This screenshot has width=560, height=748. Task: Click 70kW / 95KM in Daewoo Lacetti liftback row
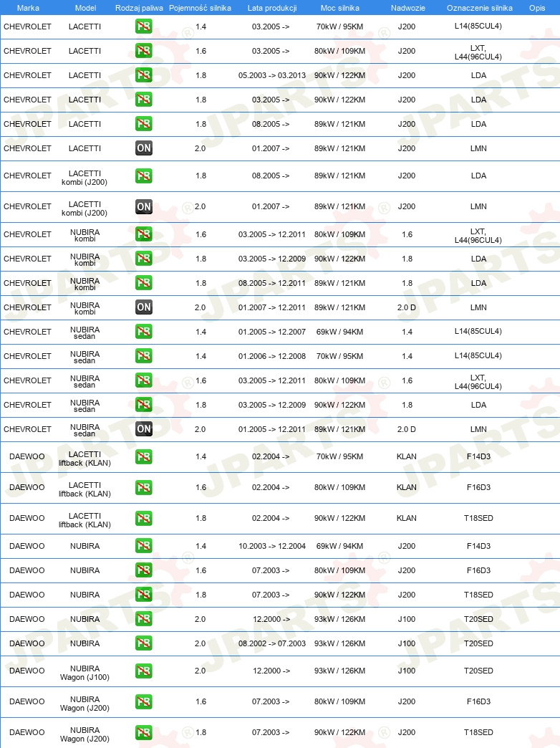[339, 456]
